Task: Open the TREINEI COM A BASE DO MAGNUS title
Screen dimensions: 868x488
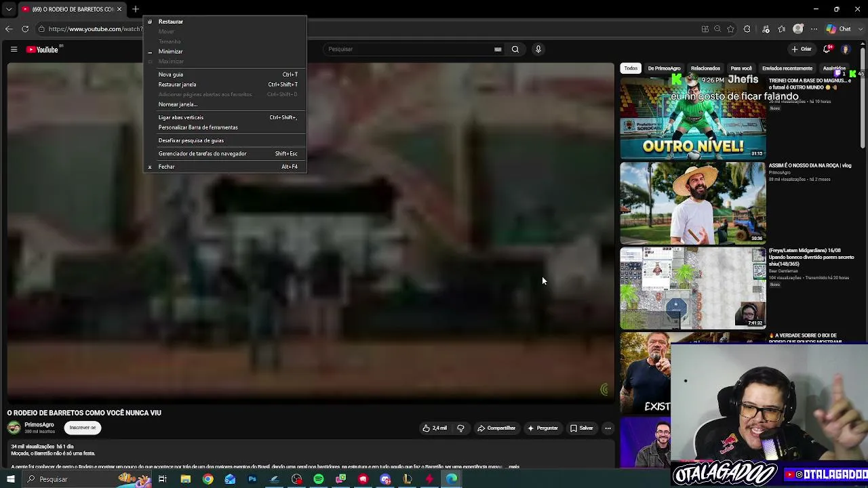Action: (810, 84)
